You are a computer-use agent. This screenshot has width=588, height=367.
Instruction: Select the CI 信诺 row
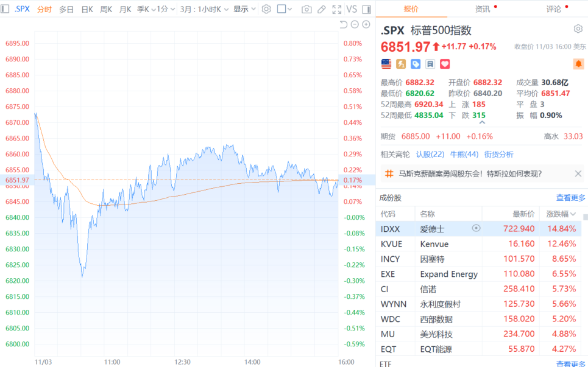click(x=478, y=288)
